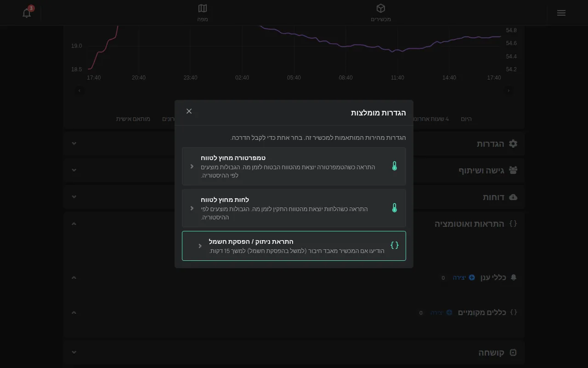Click the bell icon beside כללי ענן
This screenshot has height=368, width=588.
514,277
